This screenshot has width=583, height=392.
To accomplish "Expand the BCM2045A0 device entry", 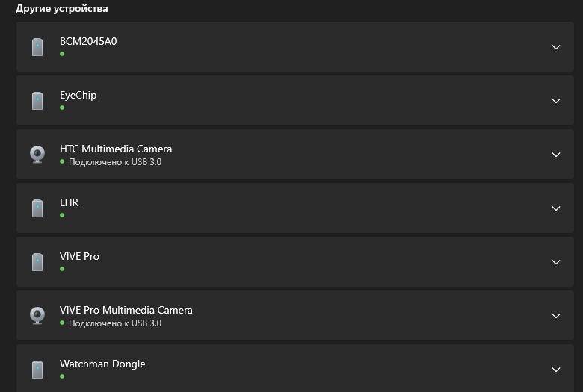I will click(x=555, y=47).
